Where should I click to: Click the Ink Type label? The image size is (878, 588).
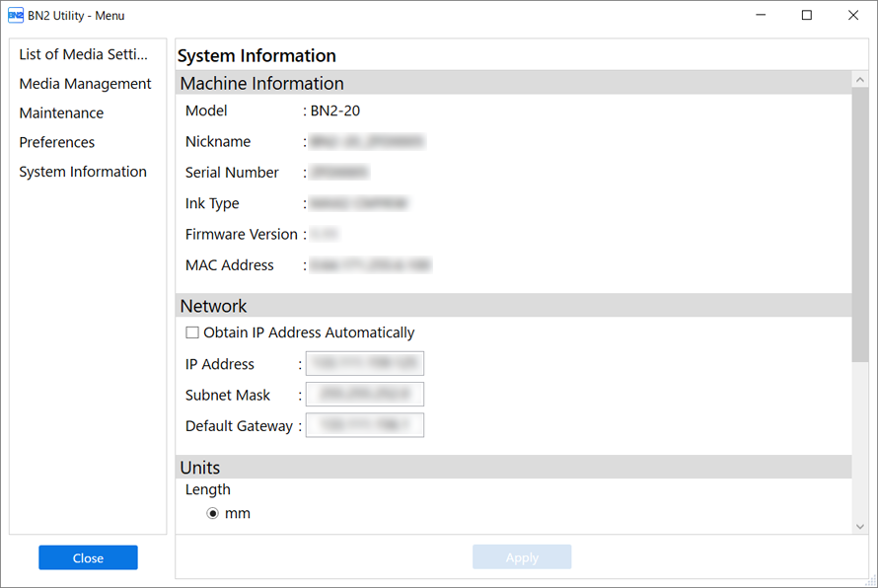coord(212,203)
